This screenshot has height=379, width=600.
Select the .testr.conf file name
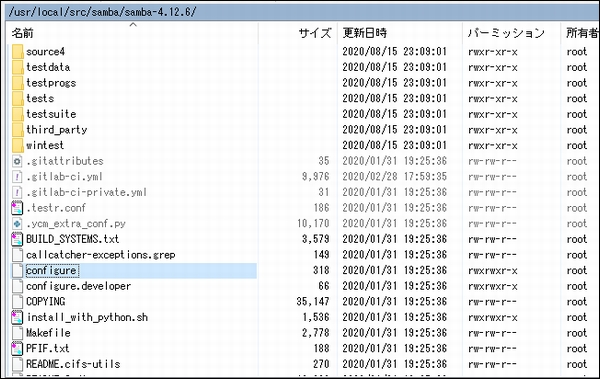[x=56, y=208]
